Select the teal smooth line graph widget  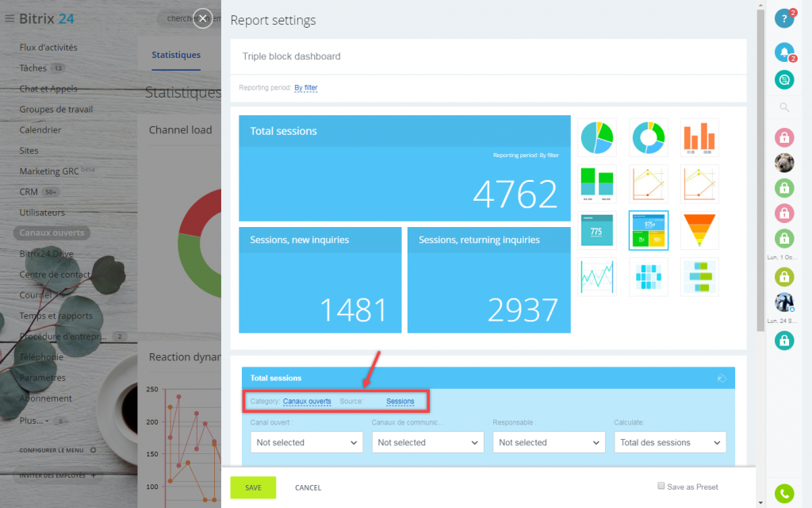point(597,277)
